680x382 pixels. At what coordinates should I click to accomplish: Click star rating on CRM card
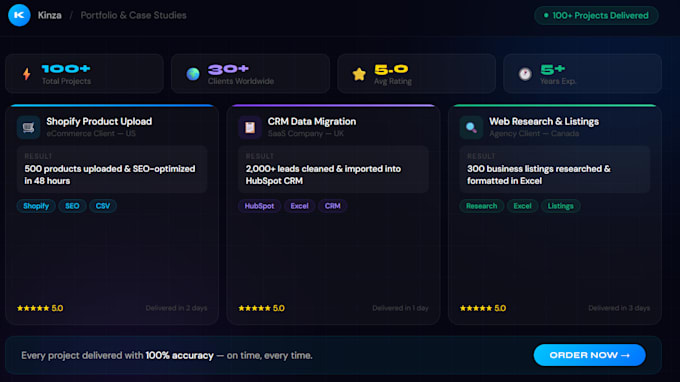click(x=262, y=308)
